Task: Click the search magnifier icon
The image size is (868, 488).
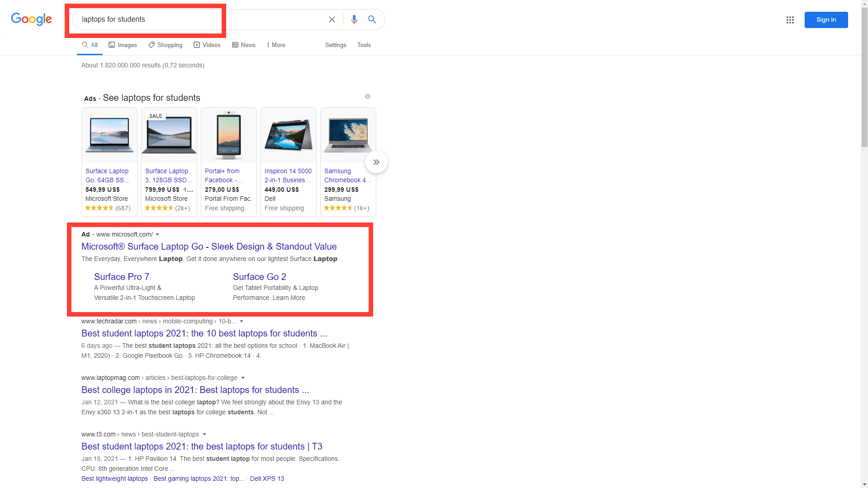Action: 372,19
